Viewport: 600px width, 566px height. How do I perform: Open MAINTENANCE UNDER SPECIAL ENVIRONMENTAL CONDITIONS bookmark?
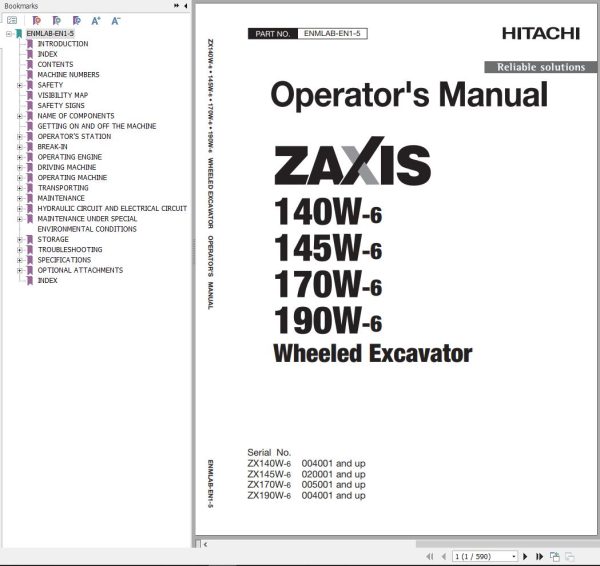point(87,224)
